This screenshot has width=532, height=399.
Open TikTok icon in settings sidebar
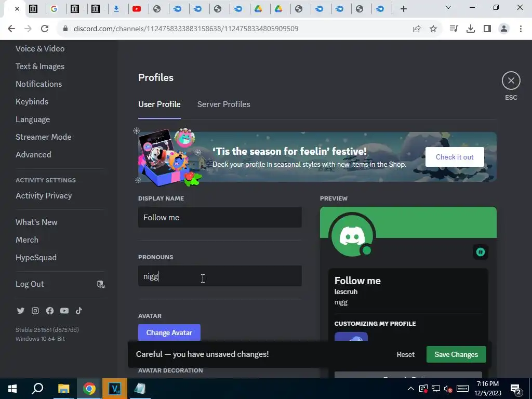point(79,311)
